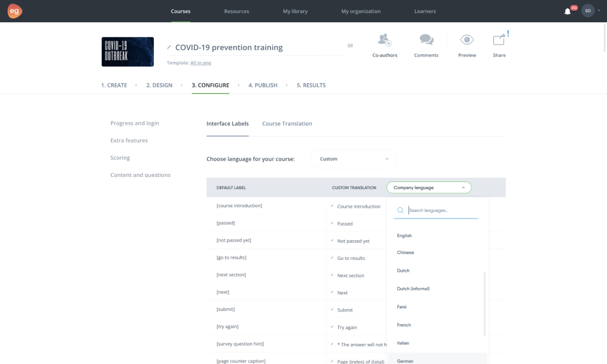This screenshot has height=364, width=607.
Task: Click edit pencil for Next translation
Action: [332, 293]
